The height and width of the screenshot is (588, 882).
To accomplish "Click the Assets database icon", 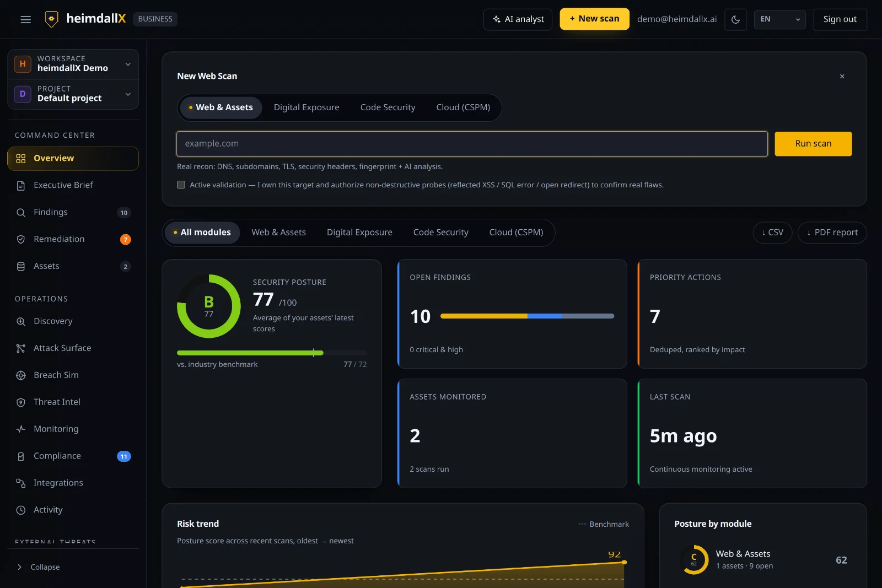I will 21,267.
